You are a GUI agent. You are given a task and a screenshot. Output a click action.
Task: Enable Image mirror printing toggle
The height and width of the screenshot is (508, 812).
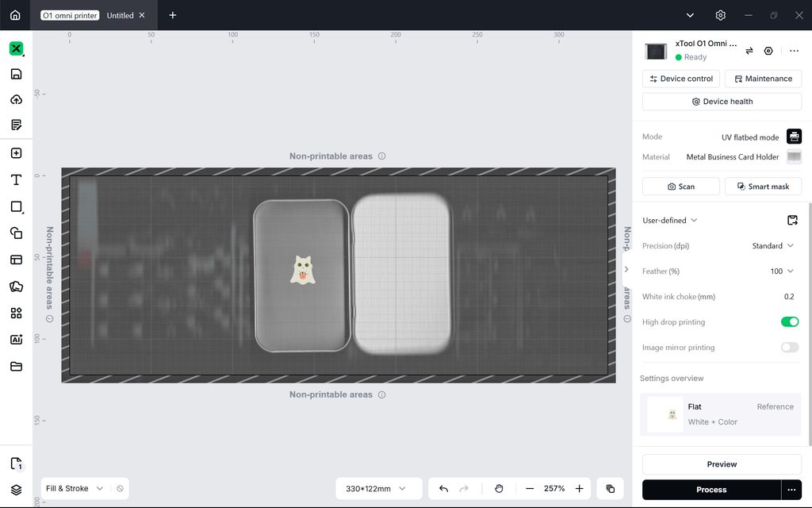coord(790,348)
